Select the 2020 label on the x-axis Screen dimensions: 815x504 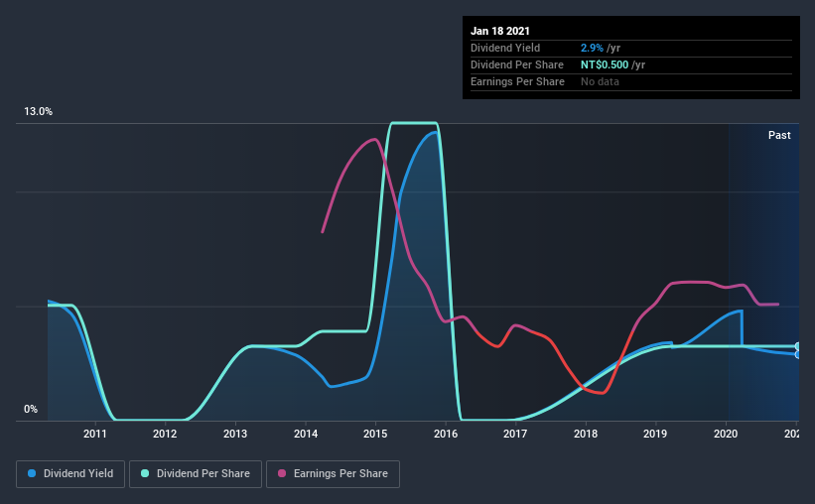pos(726,434)
